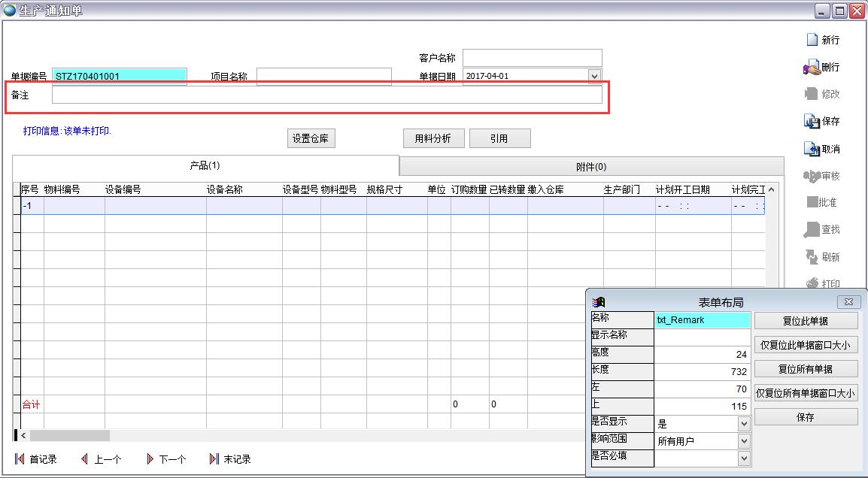This screenshot has width=868, height=478.
Task: Open the 单据日期 date dropdown
Action: [594, 76]
